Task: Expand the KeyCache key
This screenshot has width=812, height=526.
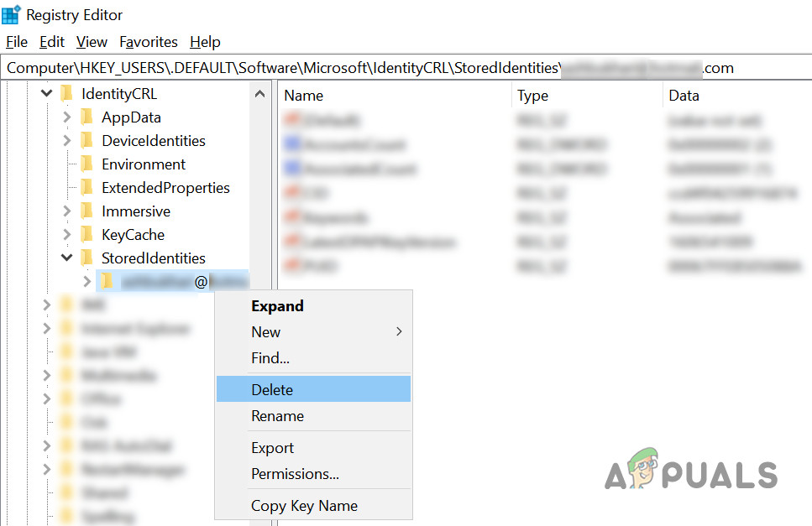Action: tap(67, 235)
